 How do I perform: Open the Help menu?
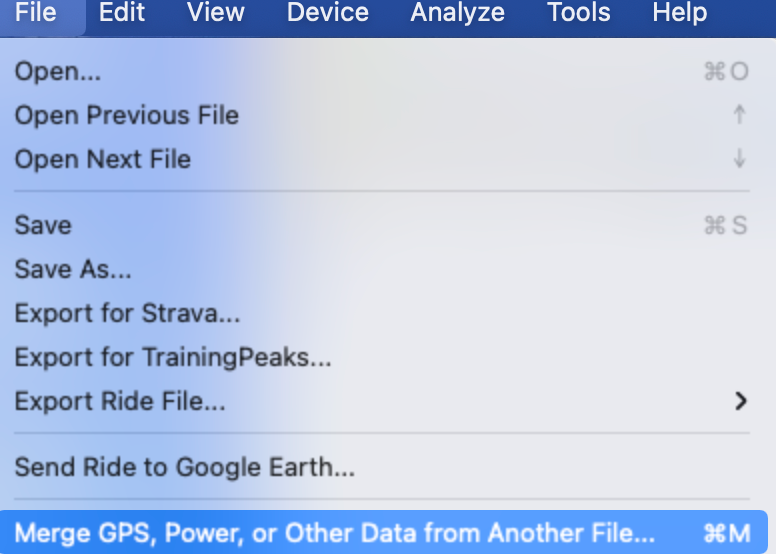(679, 14)
